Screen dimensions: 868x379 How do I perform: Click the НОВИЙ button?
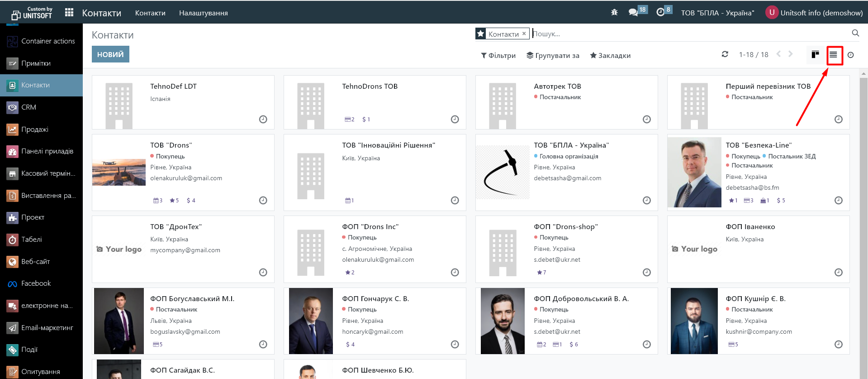[x=110, y=54]
